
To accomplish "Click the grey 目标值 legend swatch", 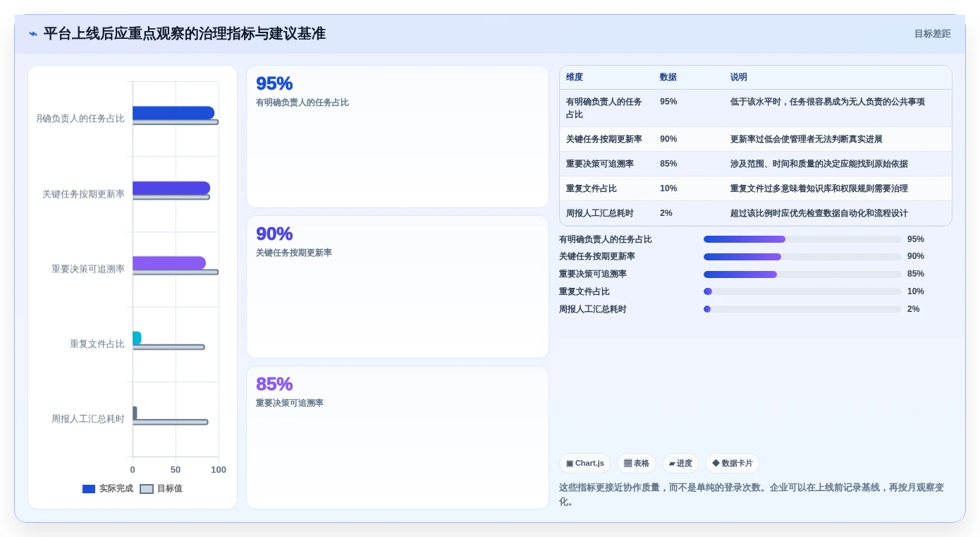I will pos(147,489).
